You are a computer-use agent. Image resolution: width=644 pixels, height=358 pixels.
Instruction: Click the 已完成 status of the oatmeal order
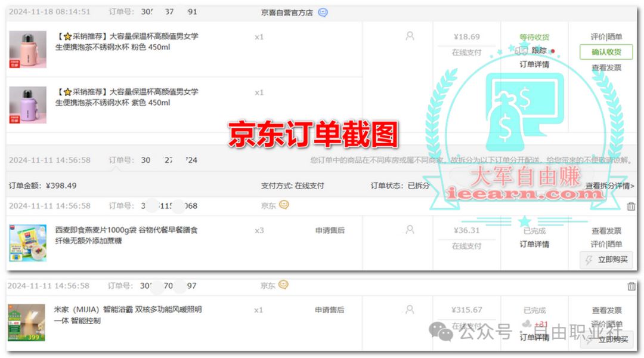point(534,230)
